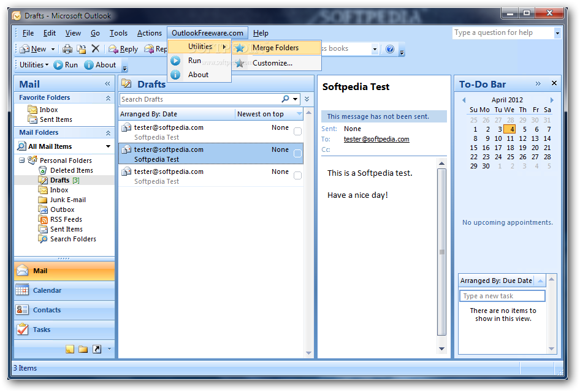Click the tester@softpedia.com recipient link
The image size is (580, 392).
click(376, 139)
